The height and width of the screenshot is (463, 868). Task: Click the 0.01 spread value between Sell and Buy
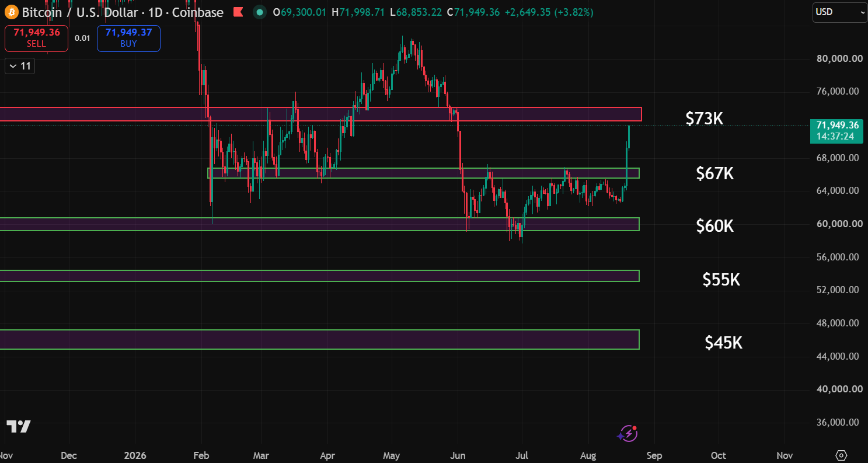pyautogui.click(x=82, y=38)
